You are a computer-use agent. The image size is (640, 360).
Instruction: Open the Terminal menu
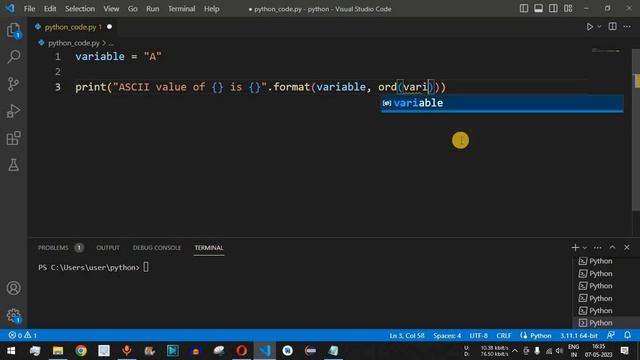pos(182,9)
